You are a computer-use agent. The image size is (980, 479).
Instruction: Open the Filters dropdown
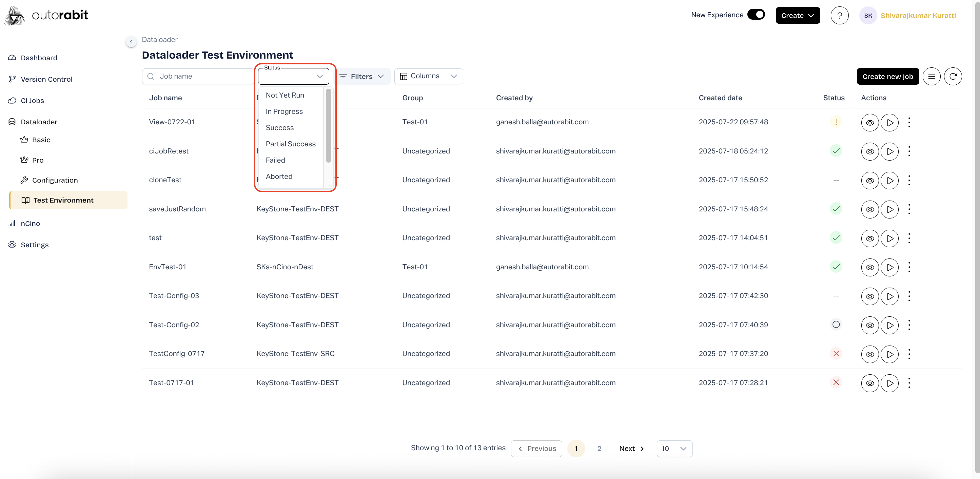(362, 77)
